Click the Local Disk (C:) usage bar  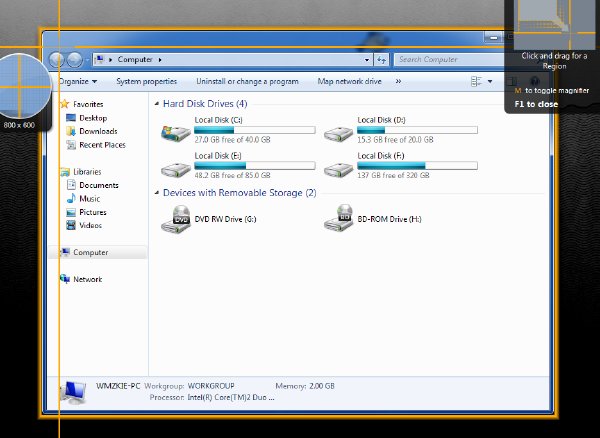255,130
